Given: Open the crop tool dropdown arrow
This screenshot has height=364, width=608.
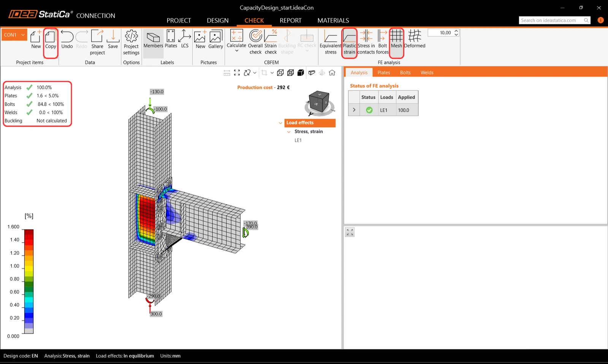Looking at the screenshot, I should (272, 72).
